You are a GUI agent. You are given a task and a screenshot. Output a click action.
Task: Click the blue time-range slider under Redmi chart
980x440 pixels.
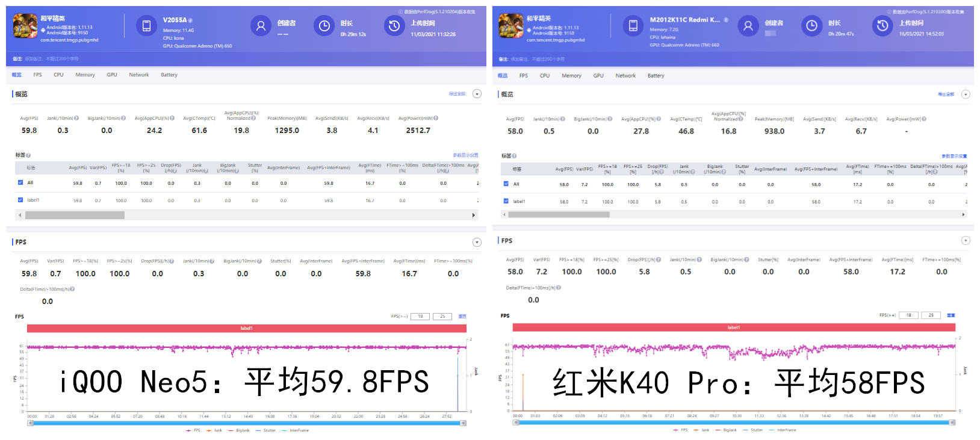pos(734,423)
